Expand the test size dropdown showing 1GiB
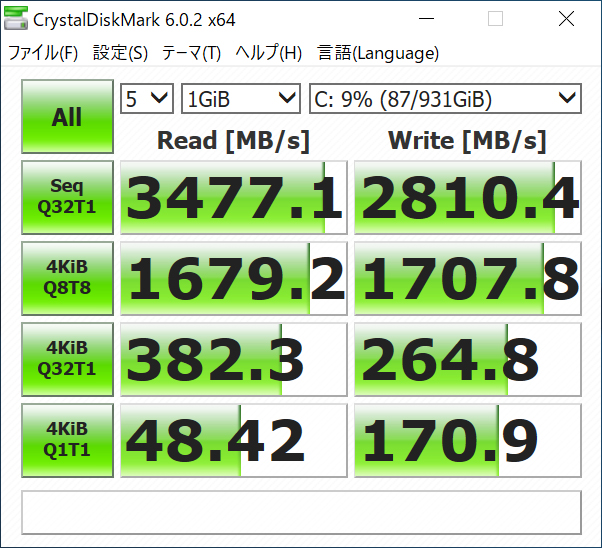 (241, 99)
